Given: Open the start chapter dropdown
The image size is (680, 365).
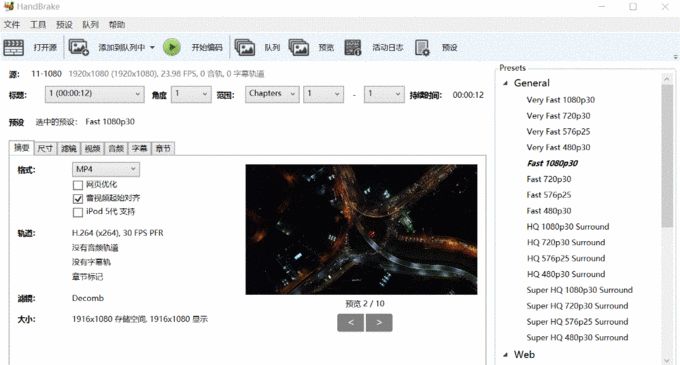Looking at the screenshot, I should (x=324, y=94).
